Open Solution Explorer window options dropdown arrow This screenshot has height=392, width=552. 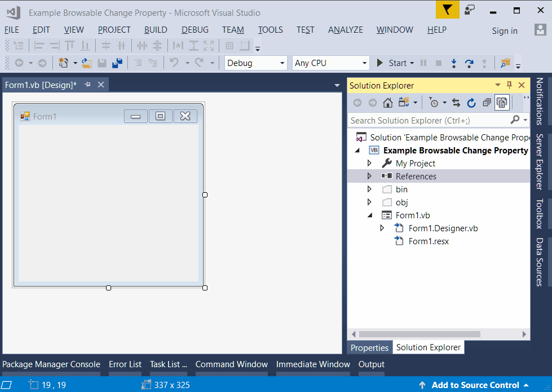coord(497,85)
